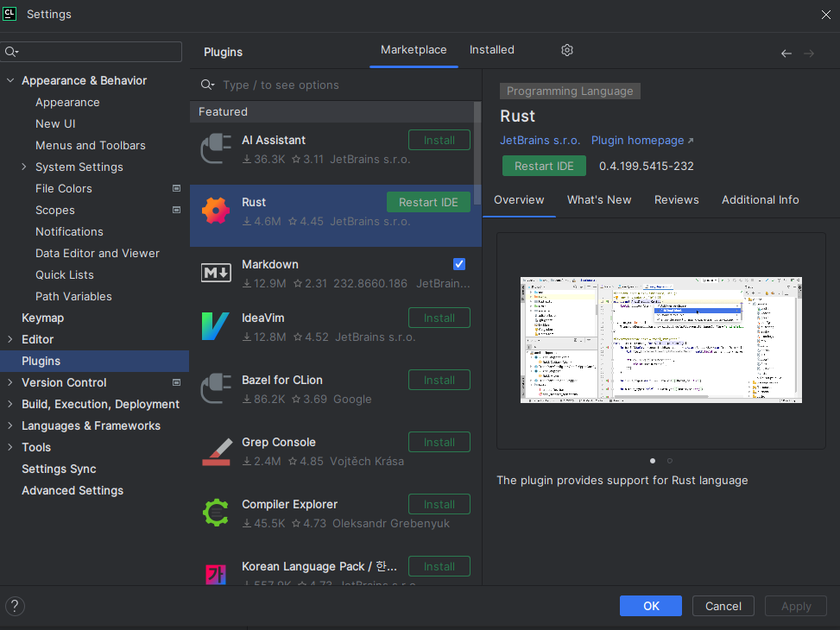Open the plugins gear settings menu
840x630 pixels.
point(567,50)
